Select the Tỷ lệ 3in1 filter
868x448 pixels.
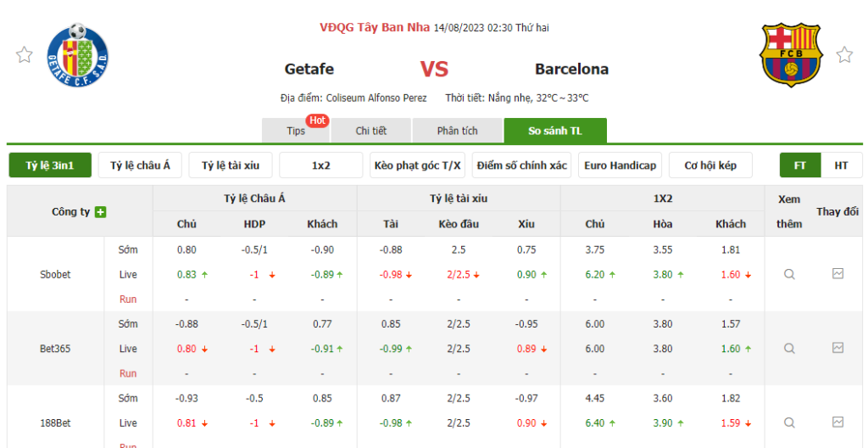(50, 165)
